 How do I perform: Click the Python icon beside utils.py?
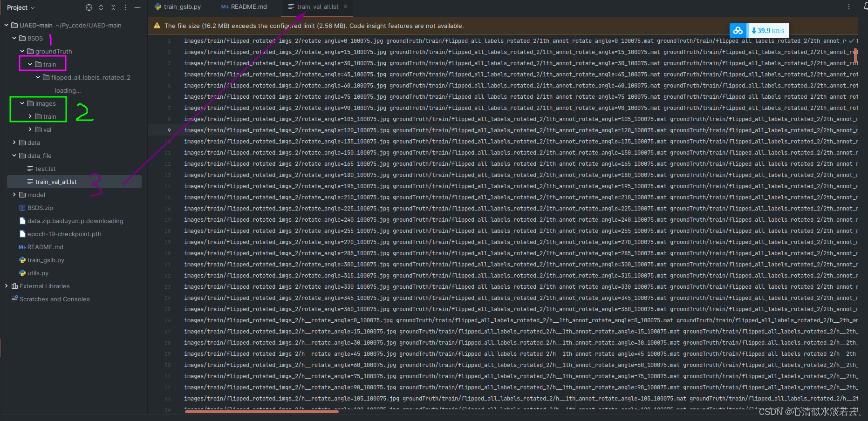(22, 273)
